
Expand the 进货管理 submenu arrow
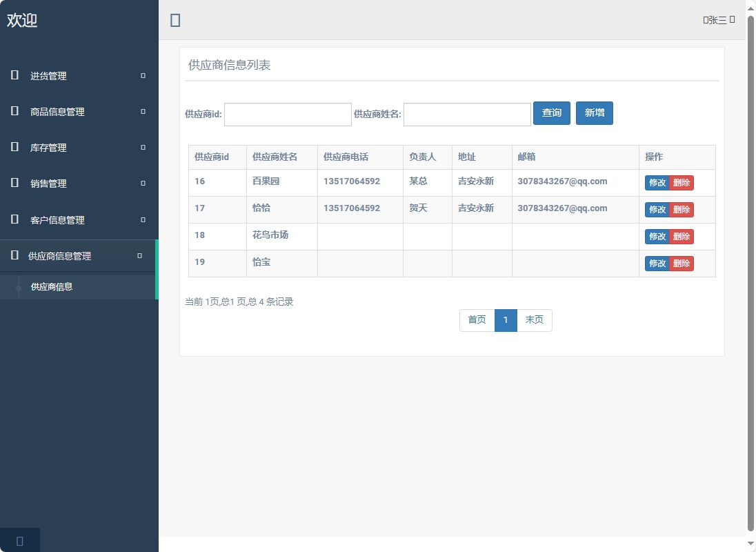[141, 76]
